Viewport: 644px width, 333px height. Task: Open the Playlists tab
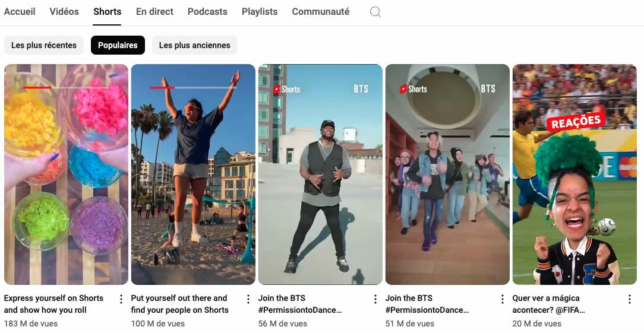260,11
